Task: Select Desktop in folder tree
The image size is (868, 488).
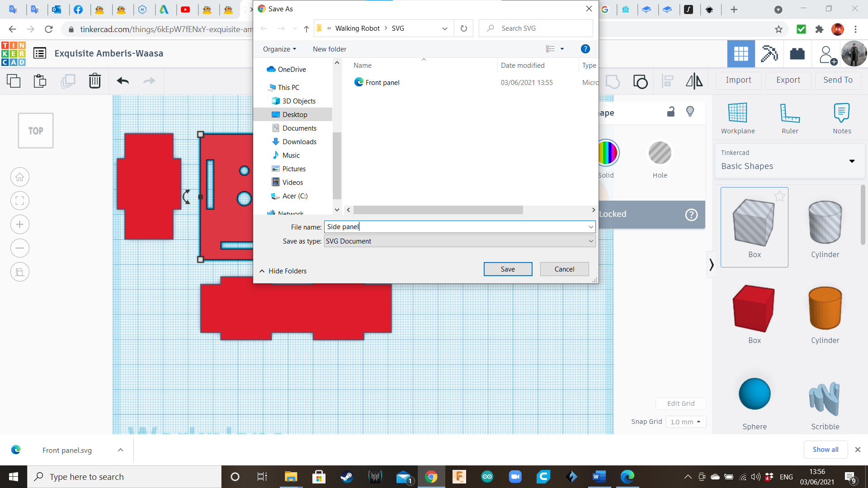Action: click(294, 115)
